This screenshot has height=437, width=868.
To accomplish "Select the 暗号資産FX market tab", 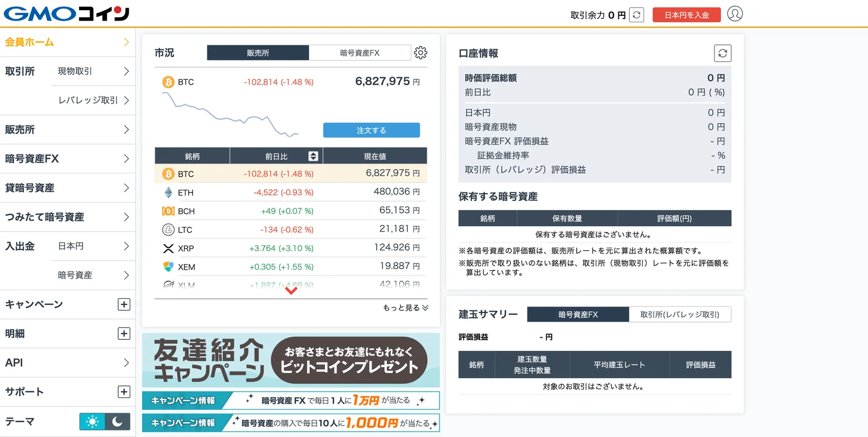I will click(x=360, y=53).
